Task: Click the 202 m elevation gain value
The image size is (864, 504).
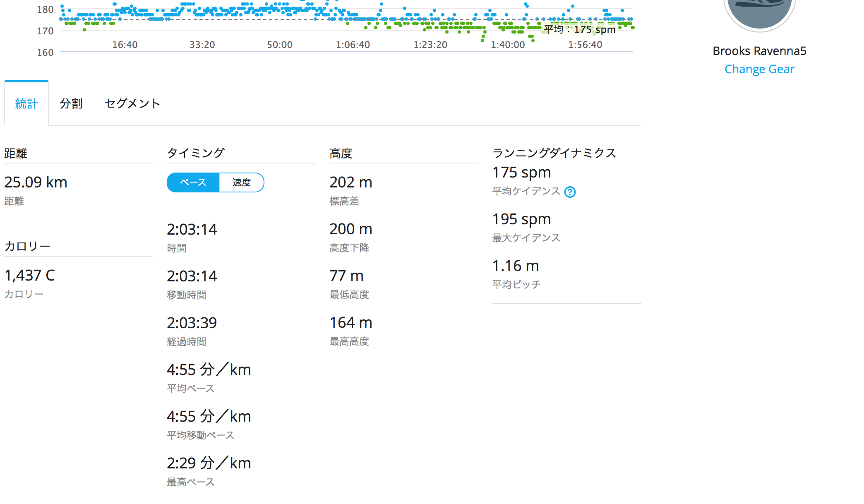Action: pos(351,182)
